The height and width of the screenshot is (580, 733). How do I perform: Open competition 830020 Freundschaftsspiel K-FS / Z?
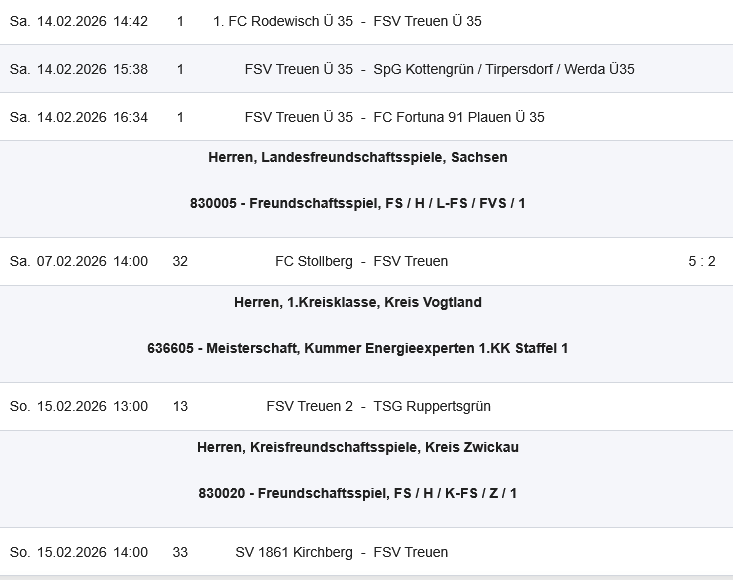357,493
